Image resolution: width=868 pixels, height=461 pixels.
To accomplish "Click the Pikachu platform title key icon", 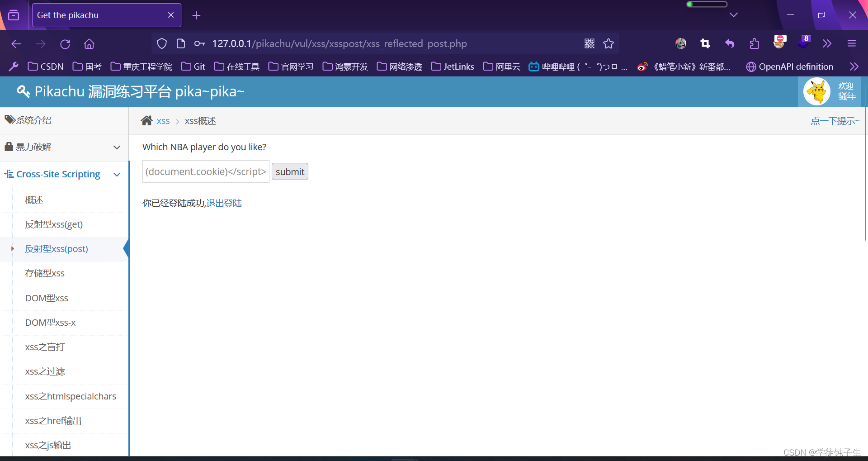I will [23, 92].
